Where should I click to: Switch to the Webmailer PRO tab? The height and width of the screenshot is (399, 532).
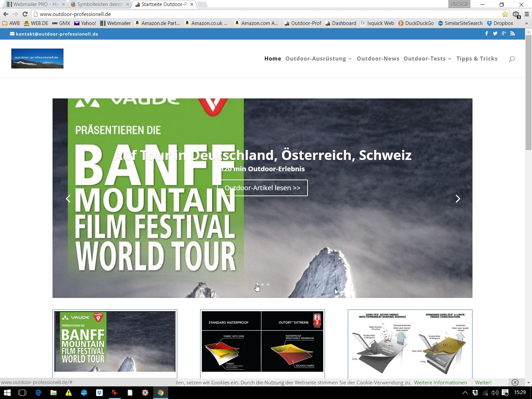33,4
